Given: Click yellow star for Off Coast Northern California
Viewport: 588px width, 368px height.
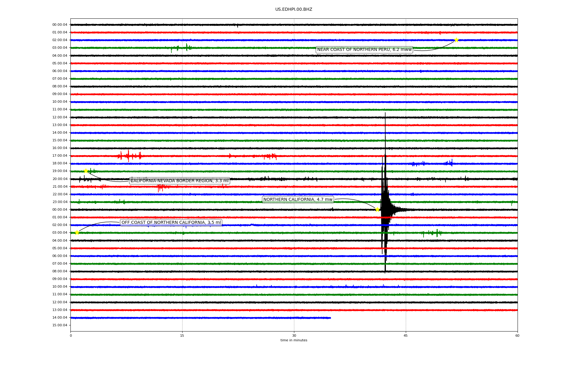Looking at the screenshot, I should point(77,232).
